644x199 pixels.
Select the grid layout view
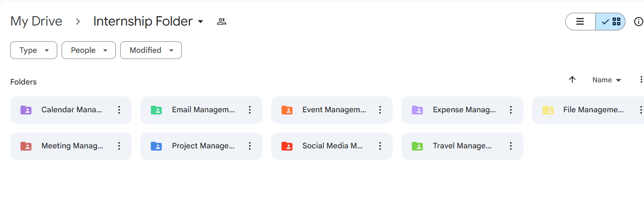tap(611, 22)
